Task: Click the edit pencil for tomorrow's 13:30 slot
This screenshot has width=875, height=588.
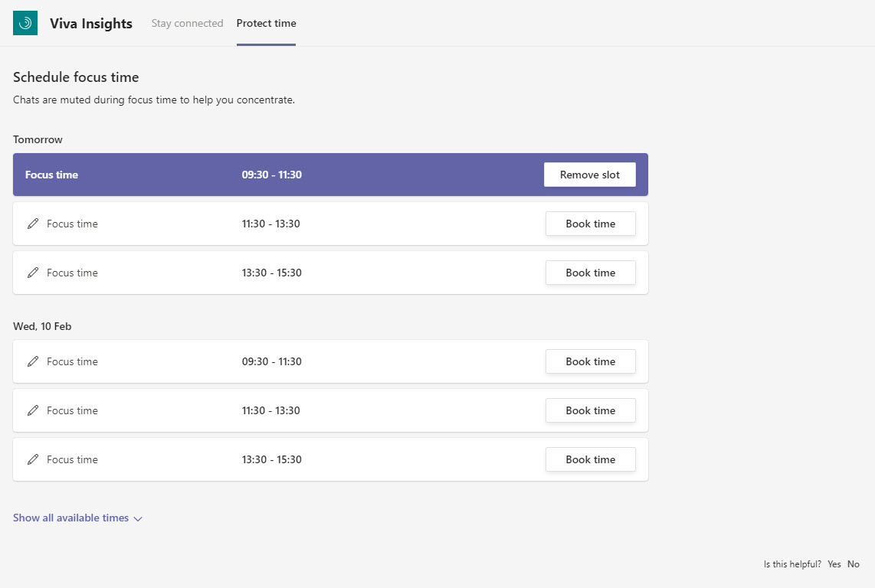Action: click(33, 272)
